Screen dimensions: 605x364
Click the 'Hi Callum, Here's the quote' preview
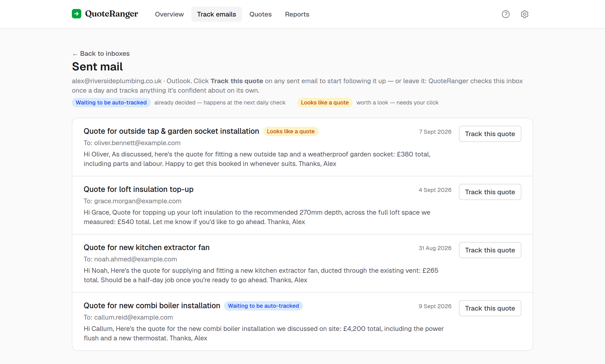coord(264,333)
